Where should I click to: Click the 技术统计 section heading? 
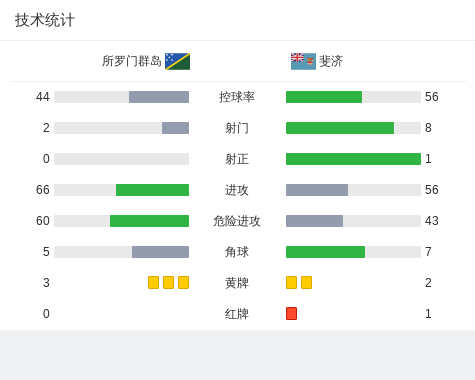(45, 20)
